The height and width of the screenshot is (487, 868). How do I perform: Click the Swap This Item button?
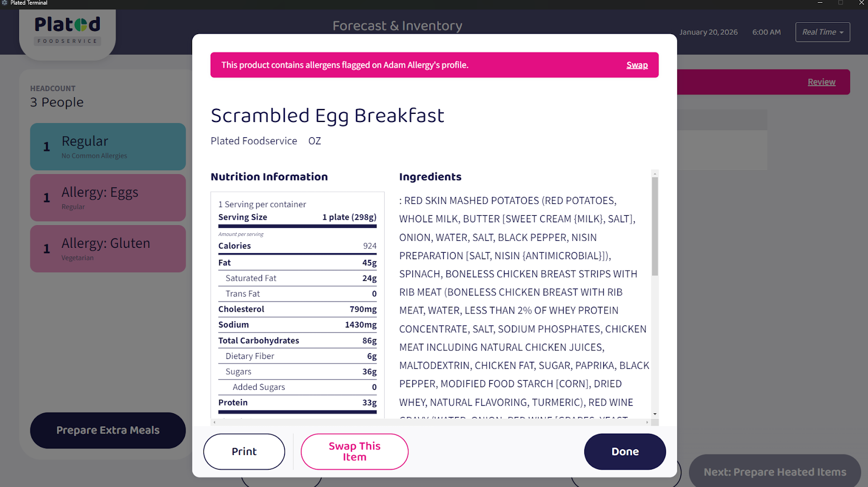pyautogui.click(x=354, y=451)
